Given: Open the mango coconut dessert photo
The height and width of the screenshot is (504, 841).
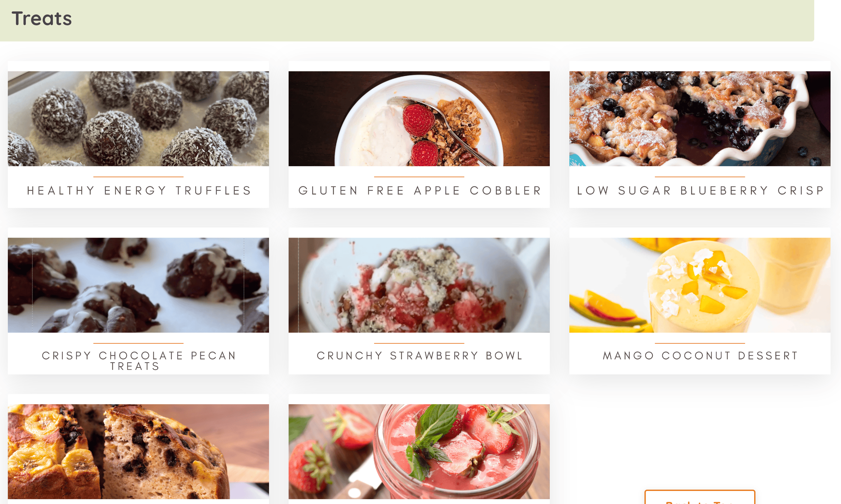Looking at the screenshot, I should [x=700, y=285].
